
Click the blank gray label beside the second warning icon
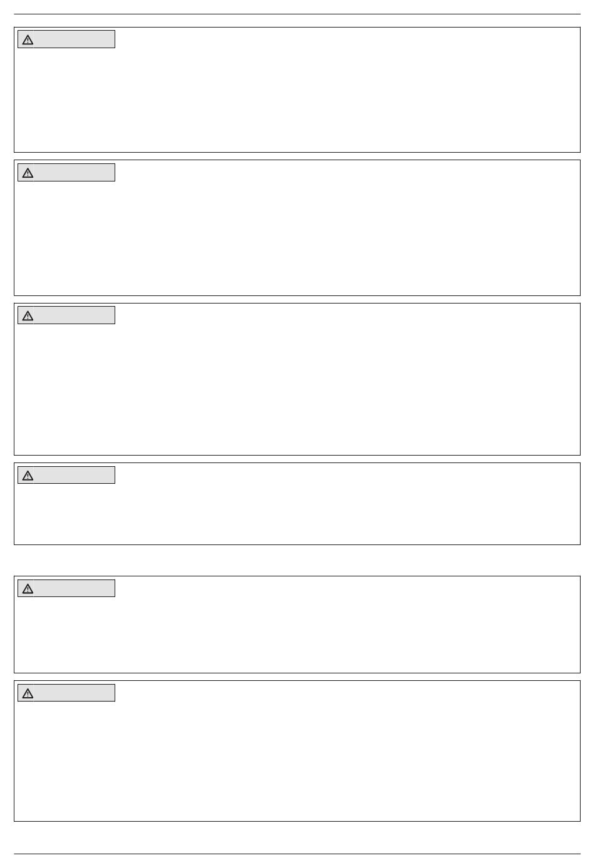[74, 173]
